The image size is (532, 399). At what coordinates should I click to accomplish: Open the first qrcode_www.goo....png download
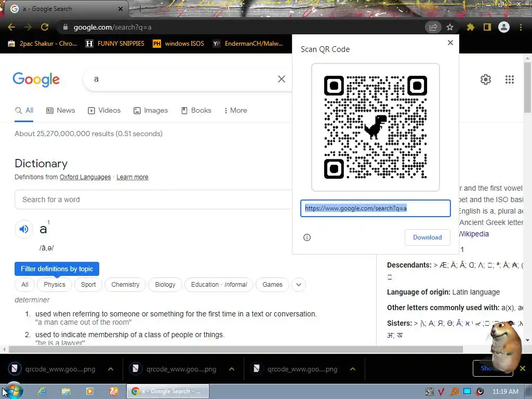(52, 369)
